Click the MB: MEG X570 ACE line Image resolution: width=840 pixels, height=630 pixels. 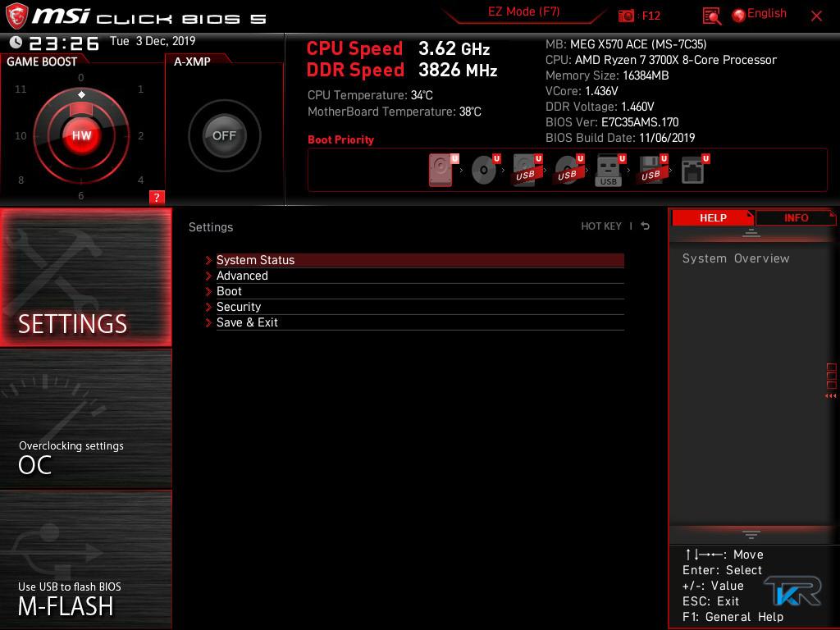(626, 44)
